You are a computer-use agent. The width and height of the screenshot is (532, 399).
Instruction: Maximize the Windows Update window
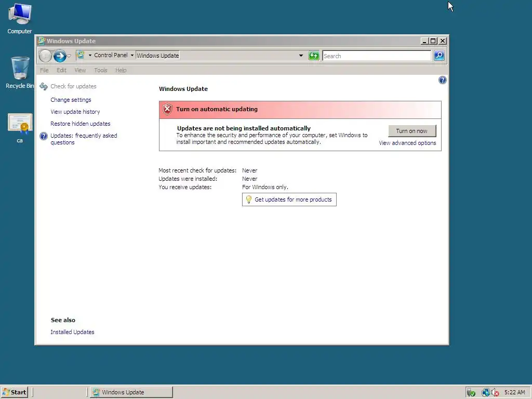pos(433,41)
